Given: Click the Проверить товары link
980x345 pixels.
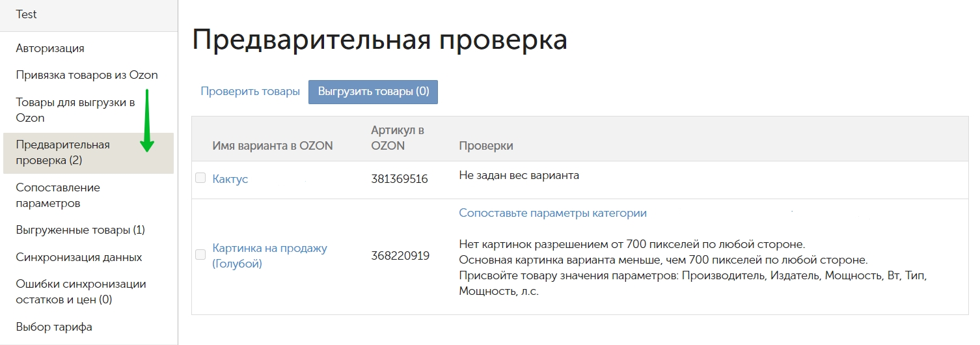Looking at the screenshot, I should pyautogui.click(x=250, y=92).
